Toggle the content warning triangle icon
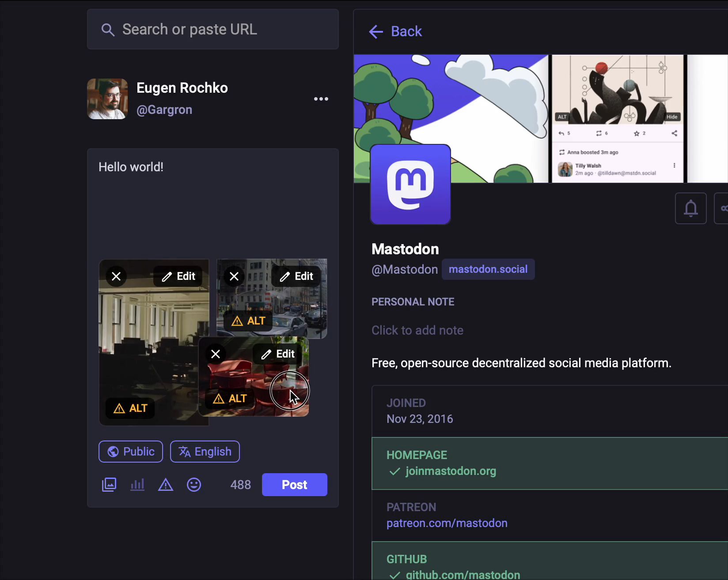 point(166,485)
